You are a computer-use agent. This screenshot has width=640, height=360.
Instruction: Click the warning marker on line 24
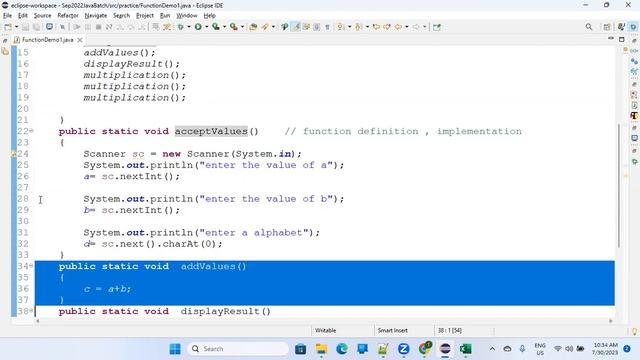13,154
